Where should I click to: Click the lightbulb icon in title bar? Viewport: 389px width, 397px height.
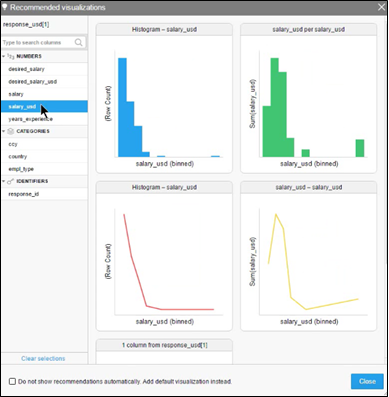pyautogui.click(x=5, y=7)
